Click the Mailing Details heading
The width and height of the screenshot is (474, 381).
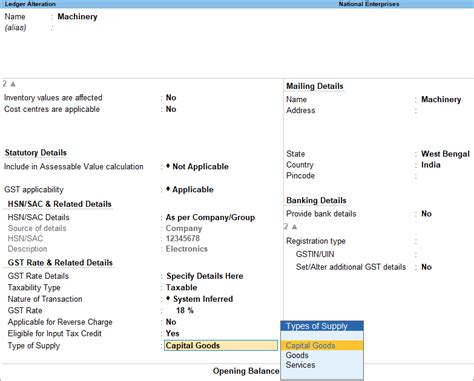coord(315,86)
